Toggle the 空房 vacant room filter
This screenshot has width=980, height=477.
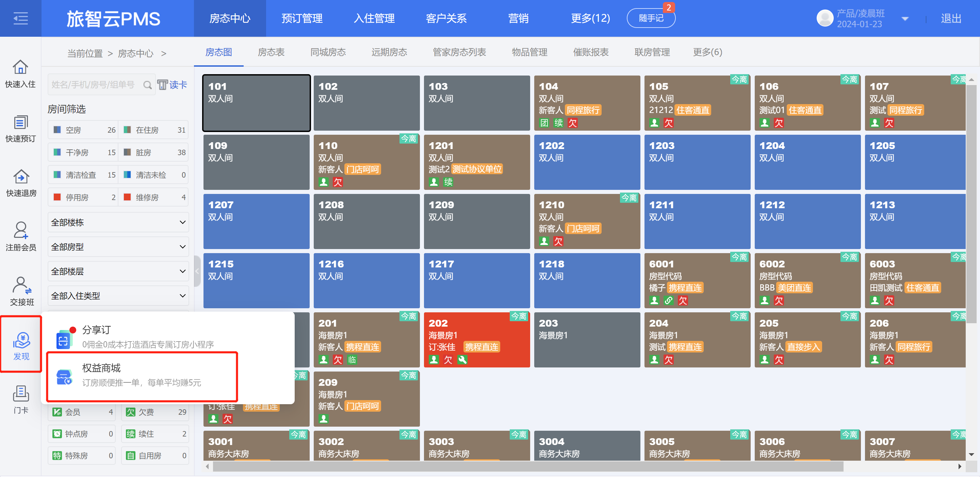point(83,130)
